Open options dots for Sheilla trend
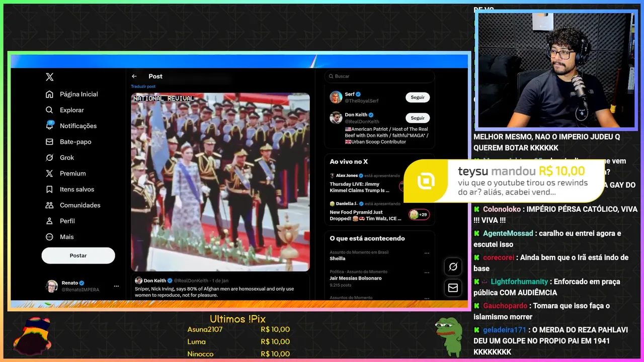Image resolution: width=644 pixels, height=362 pixels. click(x=427, y=253)
